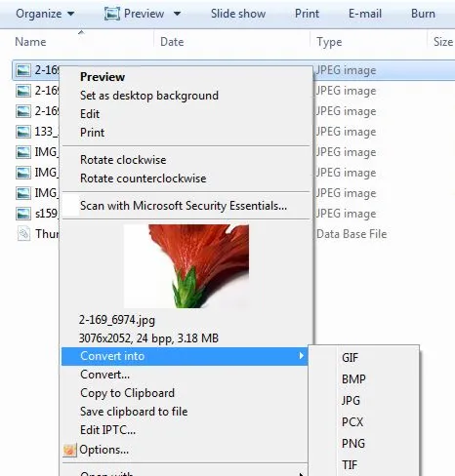Convert image into TIF

350,465
